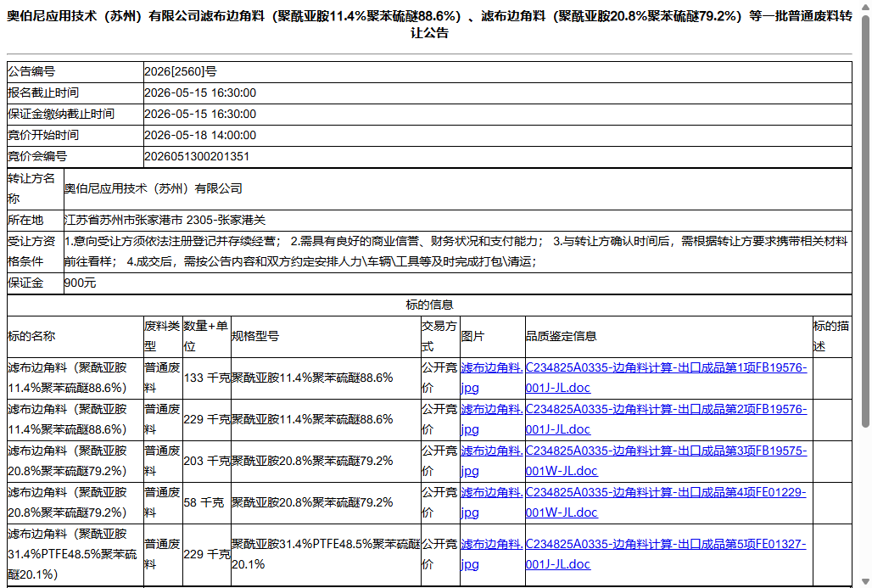Click the 受让方资格条件 label

tap(31, 251)
